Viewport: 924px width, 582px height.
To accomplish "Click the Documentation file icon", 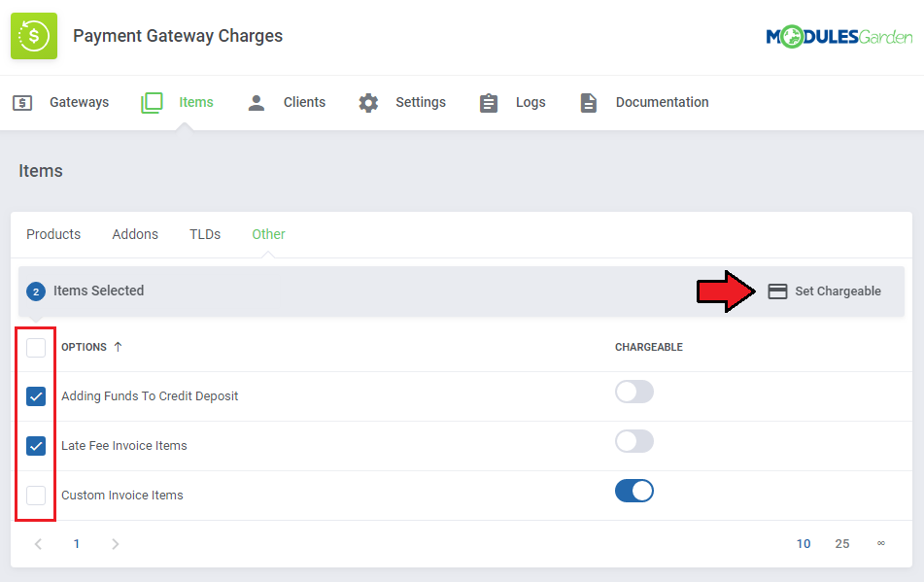I will pos(588,103).
